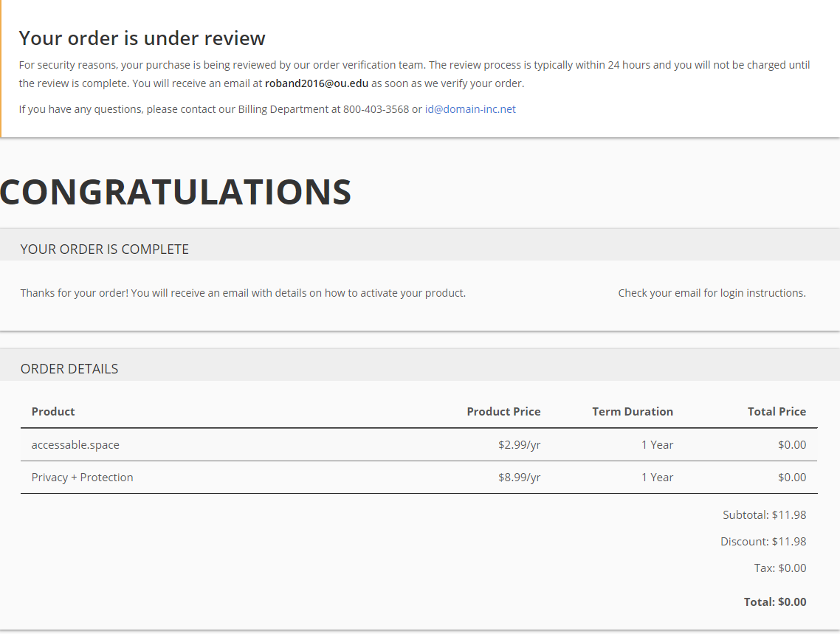
Task: Click the bold Total: $0.00 line
Action: point(775,602)
